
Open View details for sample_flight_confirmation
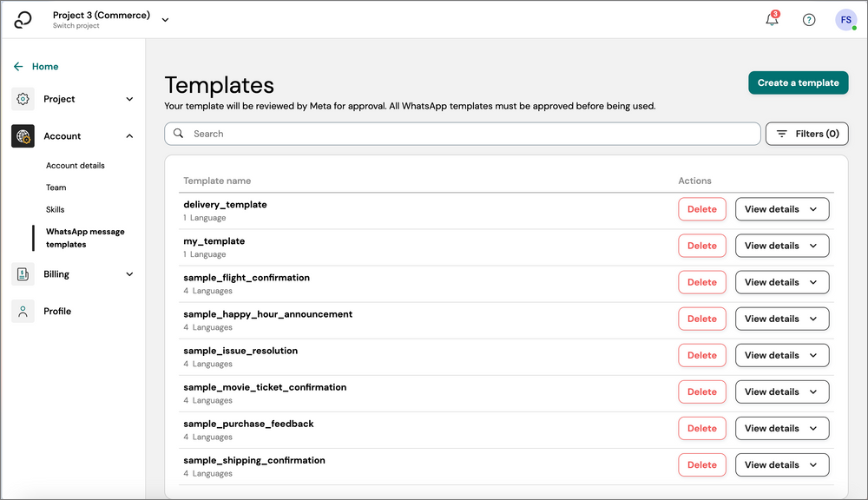(781, 282)
